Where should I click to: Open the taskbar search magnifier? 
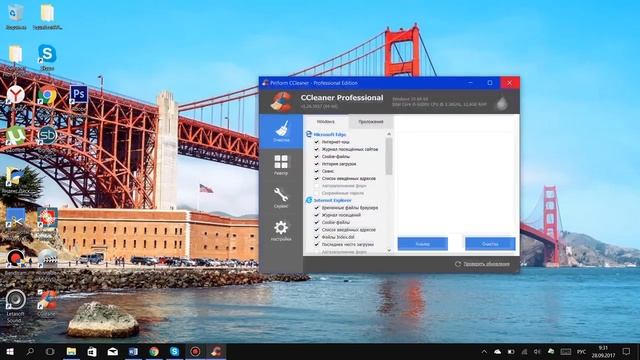pyautogui.click(x=30, y=351)
